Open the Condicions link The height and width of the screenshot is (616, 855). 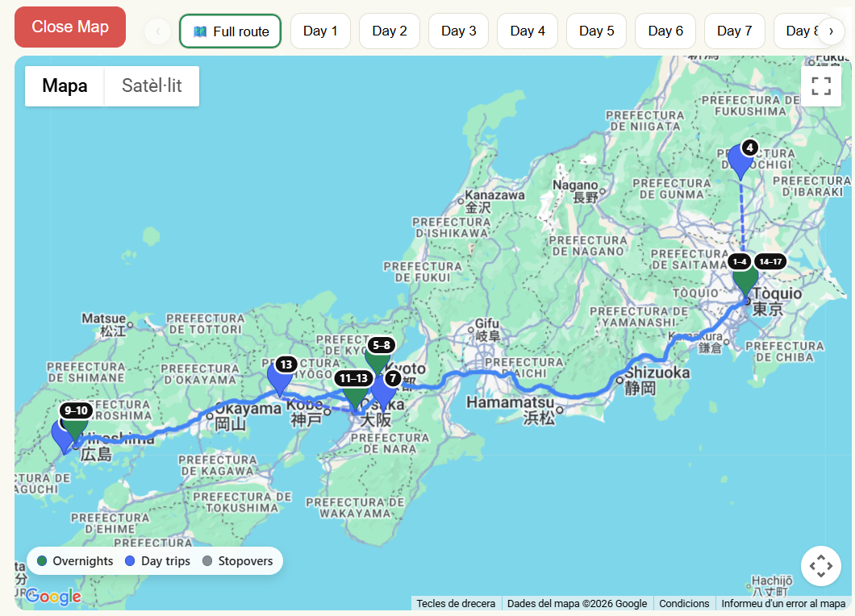(x=684, y=603)
